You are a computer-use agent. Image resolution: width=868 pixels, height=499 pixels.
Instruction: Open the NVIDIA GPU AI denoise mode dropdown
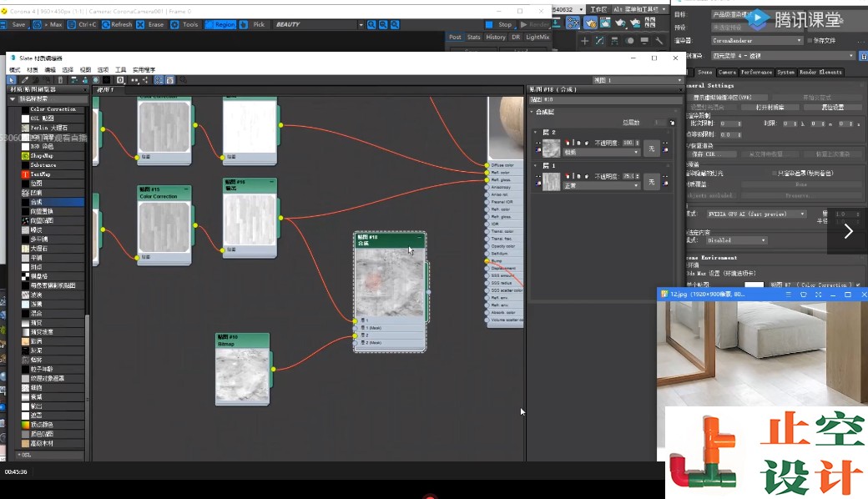click(756, 214)
